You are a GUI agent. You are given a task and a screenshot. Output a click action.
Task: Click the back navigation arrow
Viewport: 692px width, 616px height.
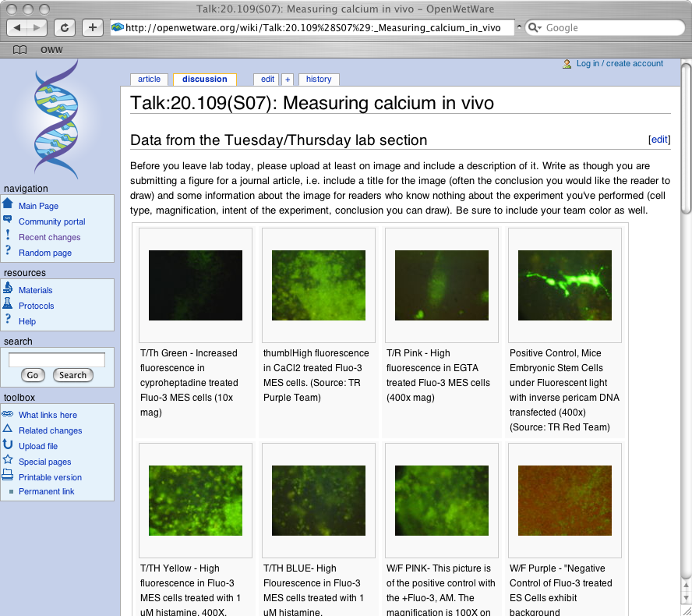(x=18, y=27)
